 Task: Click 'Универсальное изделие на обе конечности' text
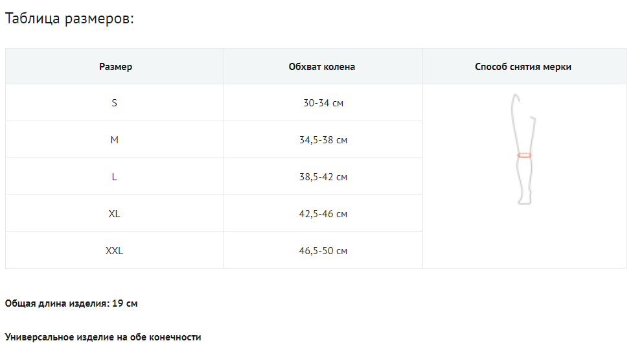pos(103,337)
